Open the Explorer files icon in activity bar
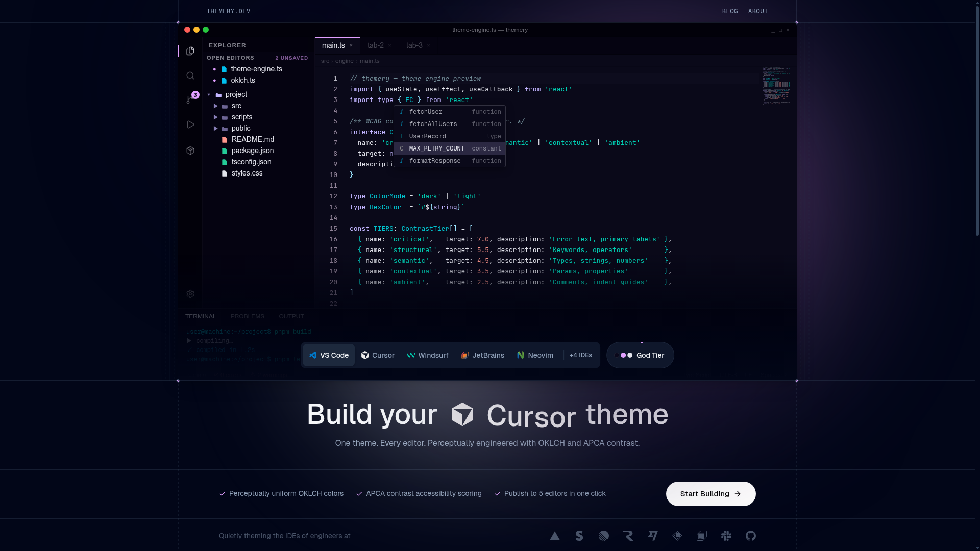Screen dimensions: 980x551 [190, 51]
